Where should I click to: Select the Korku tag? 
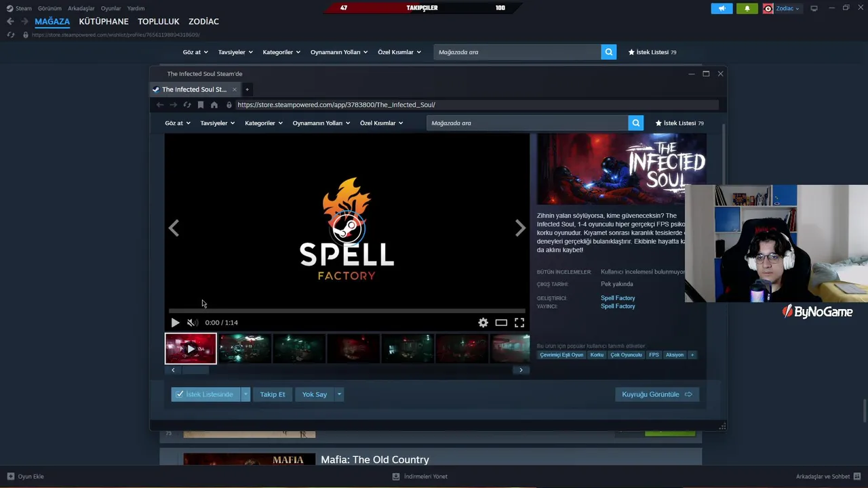[x=597, y=354]
